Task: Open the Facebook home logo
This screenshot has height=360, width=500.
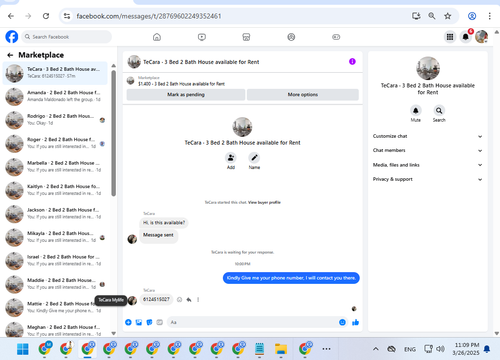Action: [12, 37]
